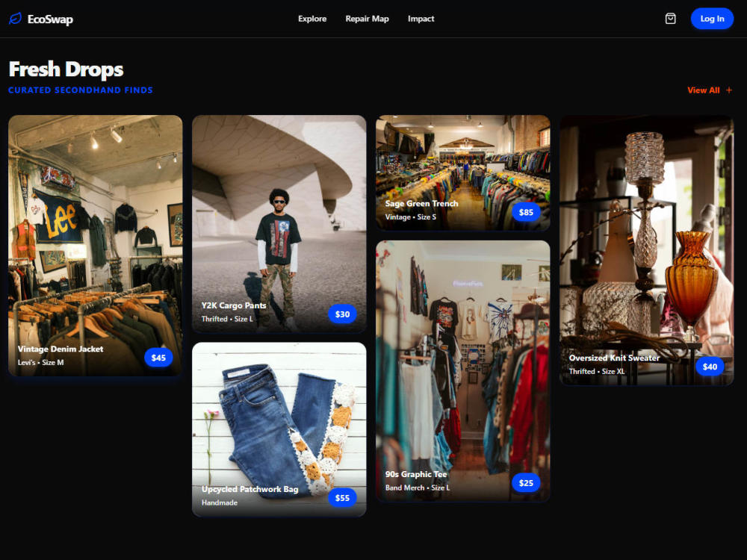Image resolution: width=747 pixels, height=560 pixels.
Task: Open the shopping bag cart icon
Action: 670,19
